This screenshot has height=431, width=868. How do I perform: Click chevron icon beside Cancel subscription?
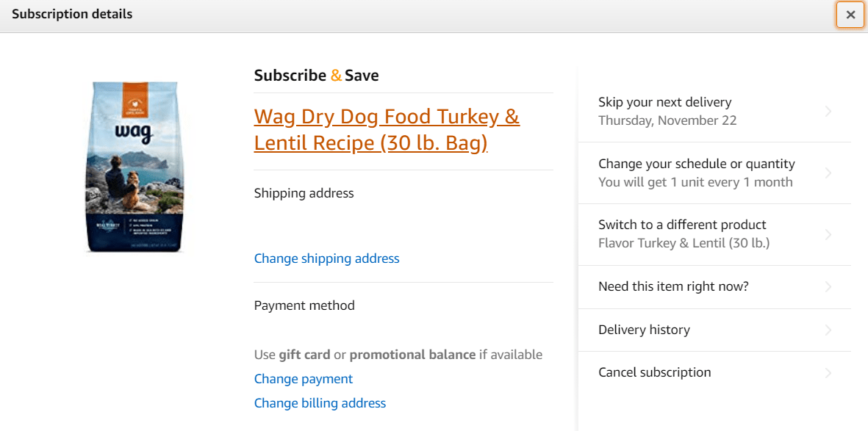(x=828, y=372)
